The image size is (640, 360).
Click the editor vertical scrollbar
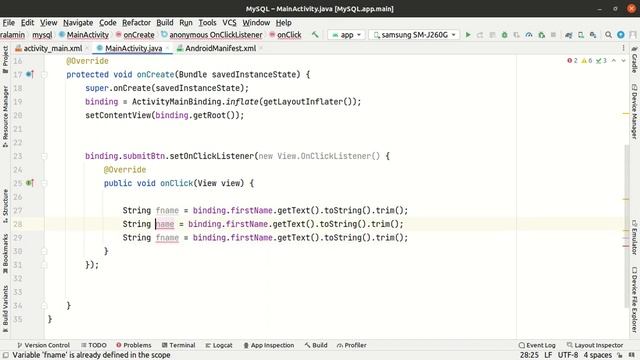coord(627,226)
